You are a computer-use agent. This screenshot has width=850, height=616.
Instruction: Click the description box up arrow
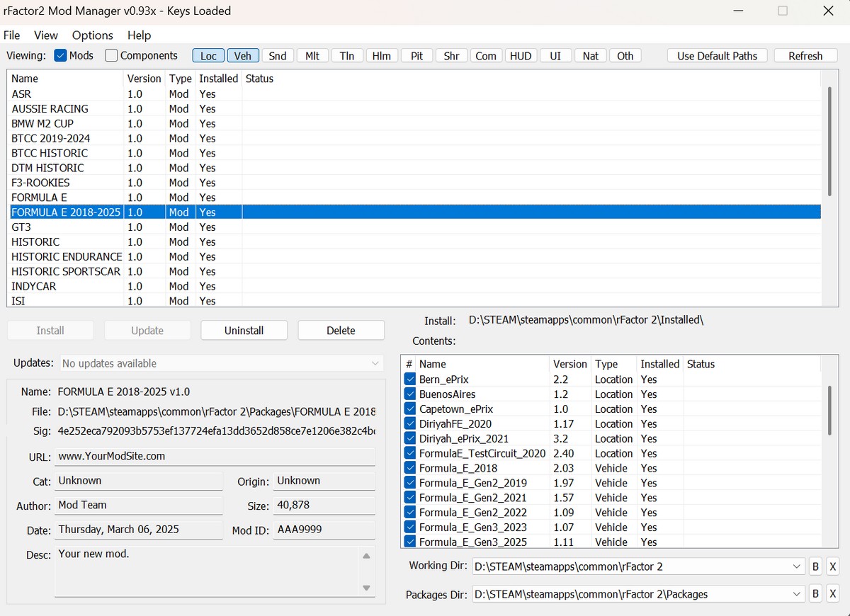(366, 557)
